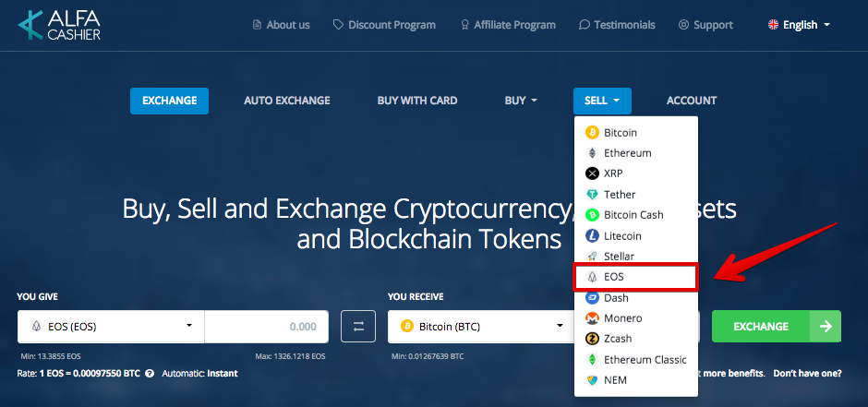The height and width of the screenshot is (407, 868).
Task: Click the swap currencies arrows icon
Action: point(358,327)
